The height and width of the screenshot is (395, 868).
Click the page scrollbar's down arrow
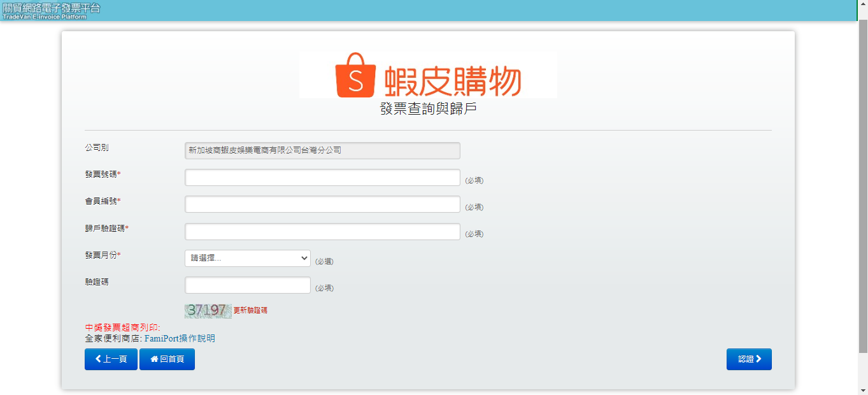coord(863,390)
